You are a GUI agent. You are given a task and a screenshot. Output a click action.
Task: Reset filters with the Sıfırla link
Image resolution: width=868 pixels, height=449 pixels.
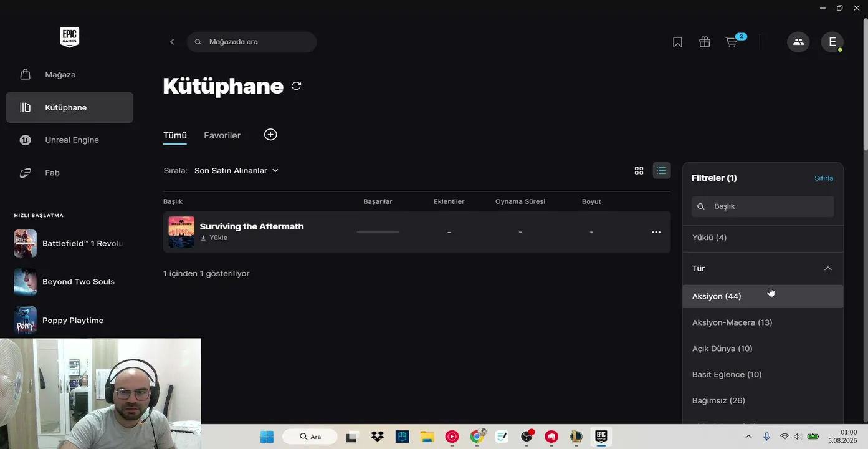(824, 178)
